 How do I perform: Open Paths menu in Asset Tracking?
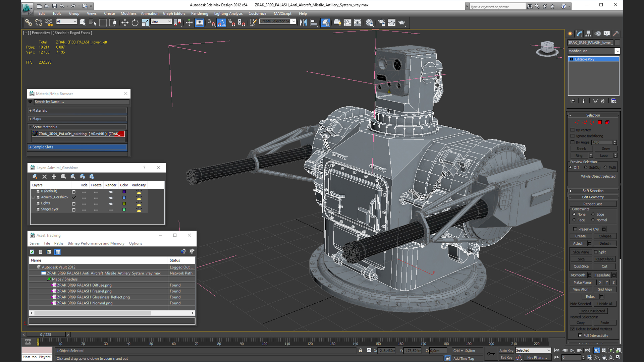coord(59,243)
